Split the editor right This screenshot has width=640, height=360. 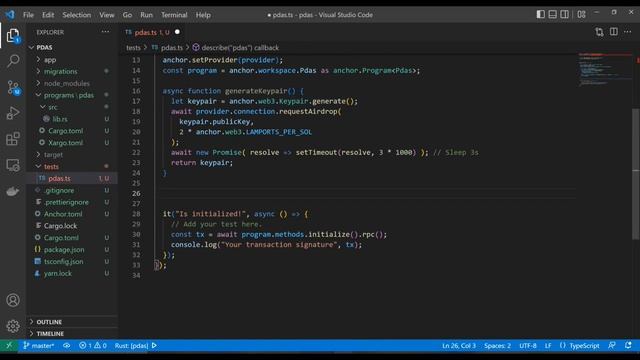pyautogui.click(x=613, y=32)
